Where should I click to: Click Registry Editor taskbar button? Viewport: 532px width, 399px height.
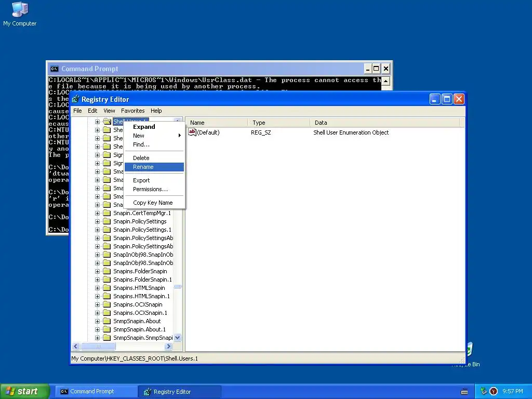(x=180, y=392)
